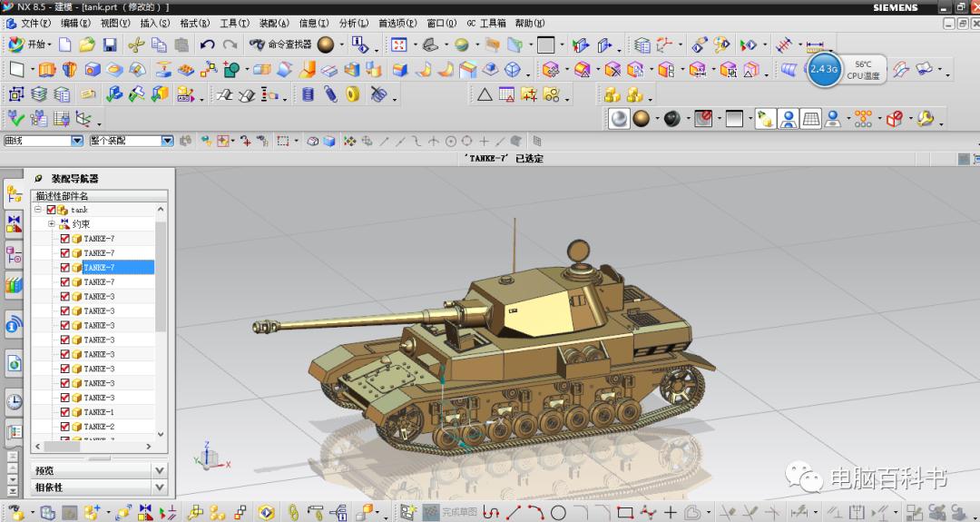Click the navigator vertical scrollbar down arrow

click(x=162, y=435)
